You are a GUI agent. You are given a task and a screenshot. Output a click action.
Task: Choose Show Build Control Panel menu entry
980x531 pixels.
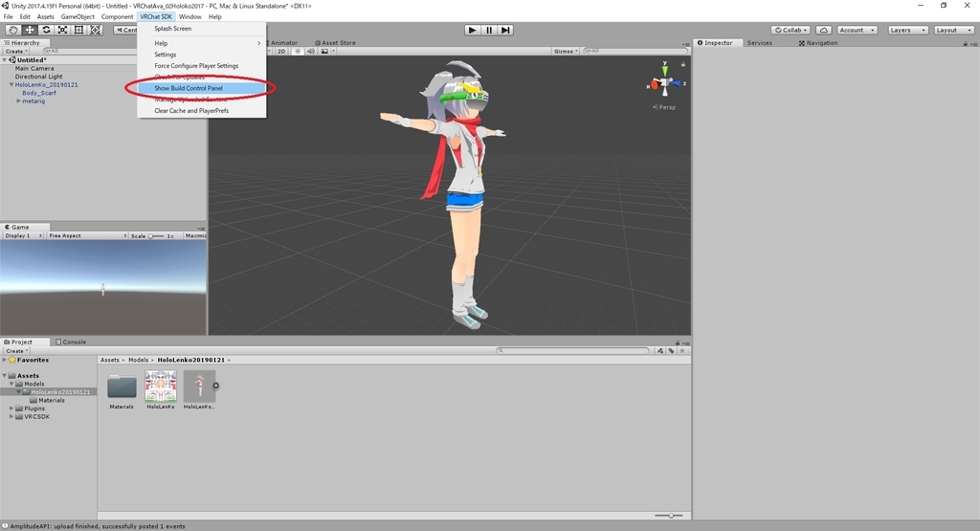point(201,88)
